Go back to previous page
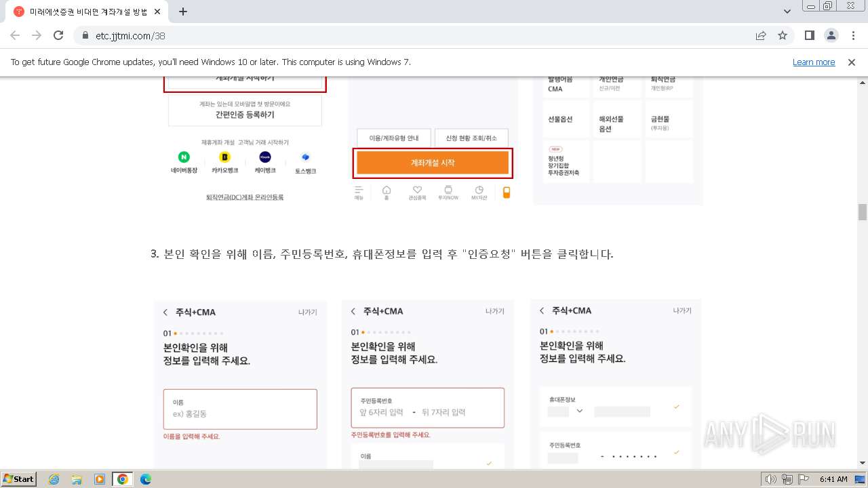Image resolution: width=868 pixels, height=488 pixels. (x=15, y=35)
